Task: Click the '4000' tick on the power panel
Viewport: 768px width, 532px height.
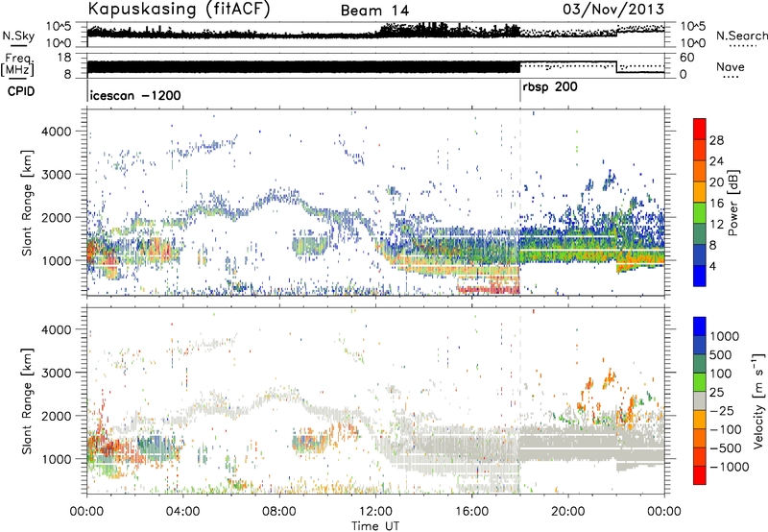Action: [x=56, y=131]
